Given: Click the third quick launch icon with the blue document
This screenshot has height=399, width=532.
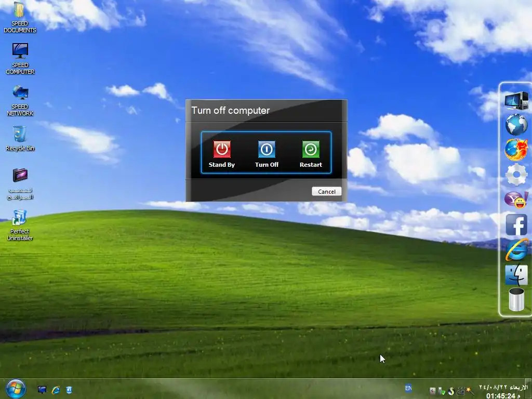Looking at the screenshot, I should pyautogui.click(x=69, y=390).
